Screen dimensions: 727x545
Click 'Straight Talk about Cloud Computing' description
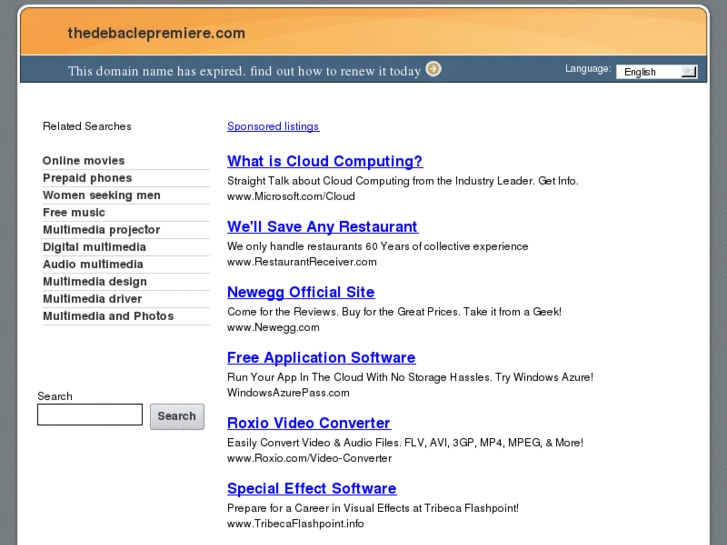pos(403,181)
